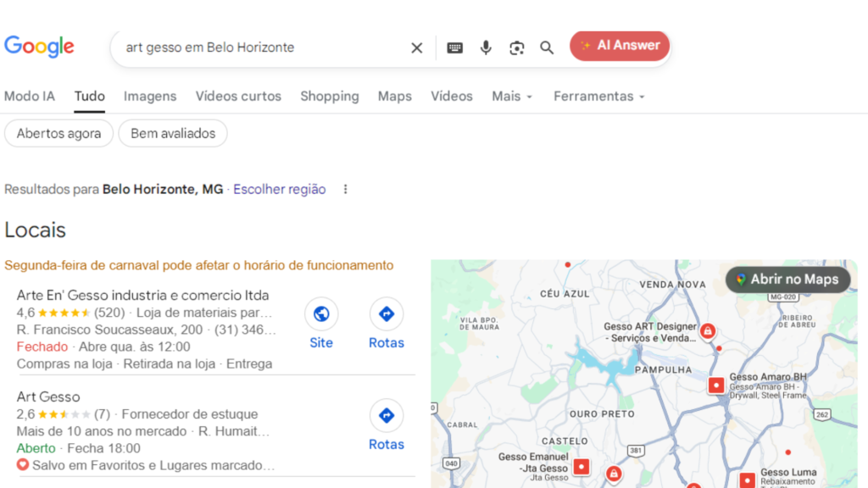
Task: Open the Site icon for Arte En' Gesso
Action: click(x=321, y=313)
